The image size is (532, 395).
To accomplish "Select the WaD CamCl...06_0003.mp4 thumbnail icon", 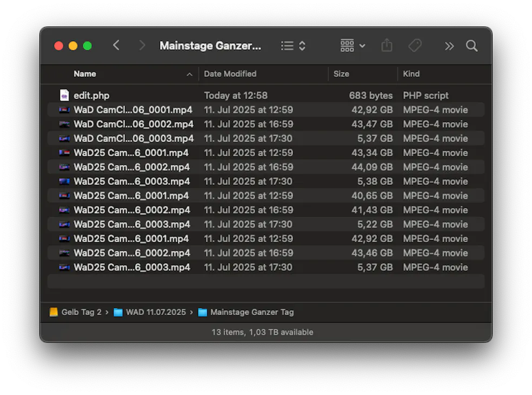I will click(64, 138).
